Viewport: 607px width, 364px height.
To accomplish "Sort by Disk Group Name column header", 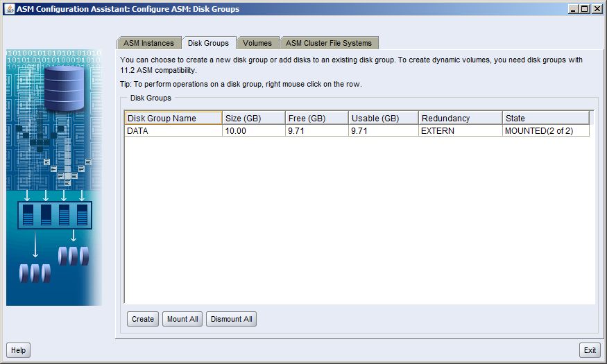I will [x=173, y=118].
